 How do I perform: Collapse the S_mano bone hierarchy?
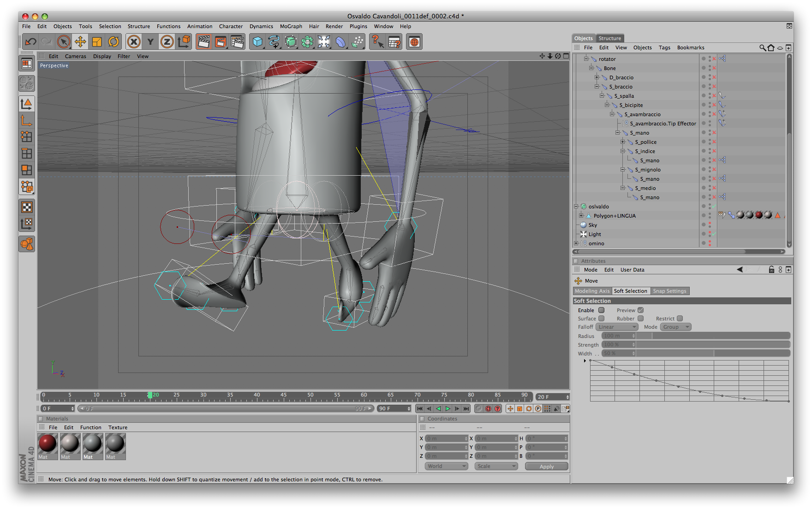[617, 133]
